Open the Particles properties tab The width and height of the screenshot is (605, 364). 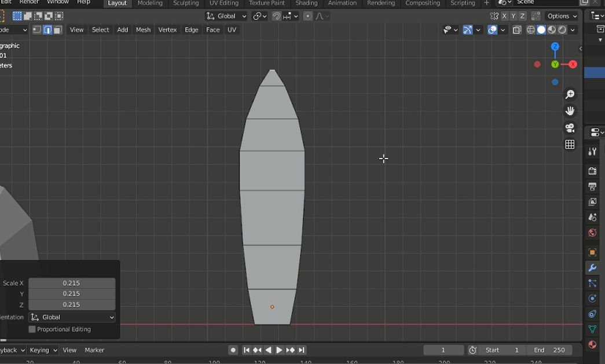592,284
